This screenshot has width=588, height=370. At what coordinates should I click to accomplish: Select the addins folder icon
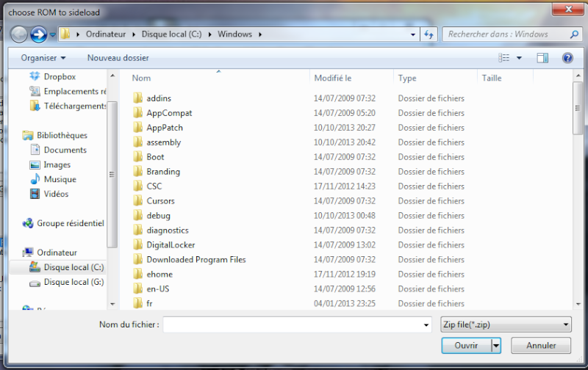[137, 98]
